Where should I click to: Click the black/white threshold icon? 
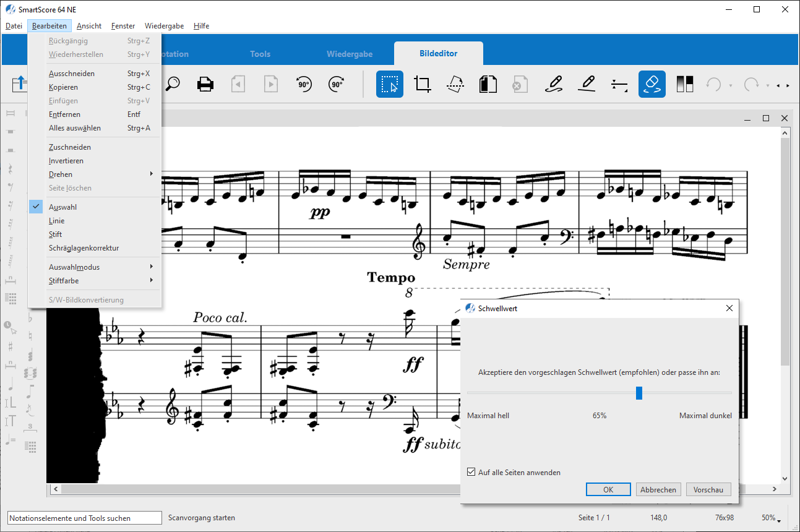point(685,84)
